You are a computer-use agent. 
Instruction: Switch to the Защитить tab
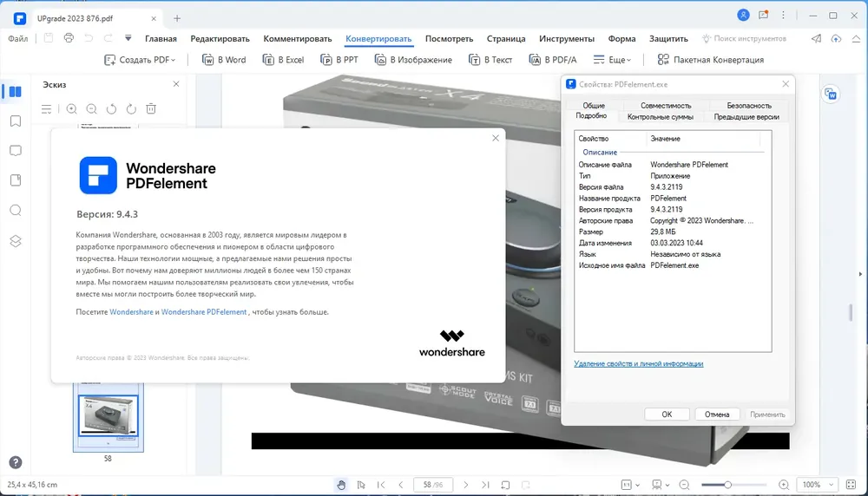pos(668,39)
